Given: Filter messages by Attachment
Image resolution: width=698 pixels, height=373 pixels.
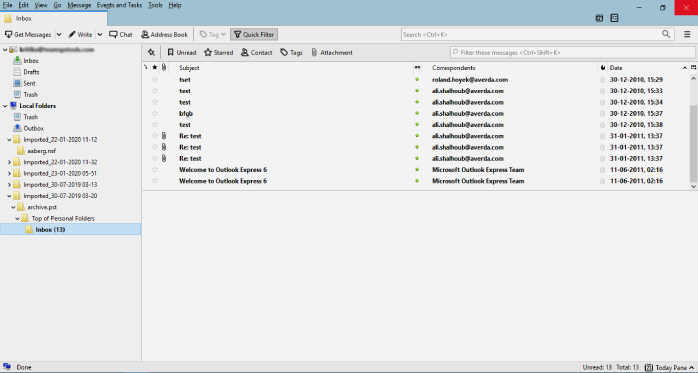Looking at the screenshot, I should [x=332, y=53].
